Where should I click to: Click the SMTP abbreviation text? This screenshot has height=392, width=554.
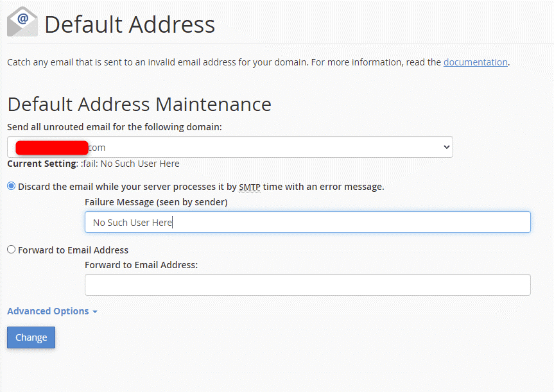[249, 187]
